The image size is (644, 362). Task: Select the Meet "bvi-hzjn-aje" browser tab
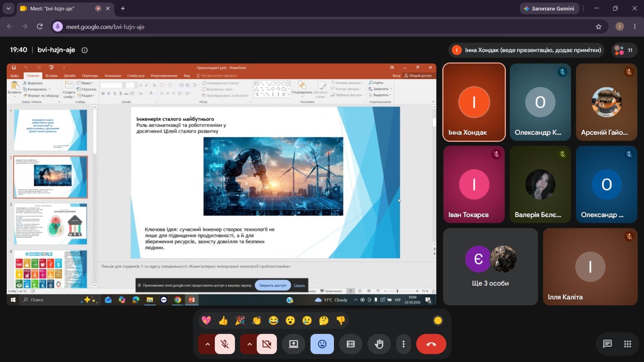pyautogui.click(x=65, y=8)
